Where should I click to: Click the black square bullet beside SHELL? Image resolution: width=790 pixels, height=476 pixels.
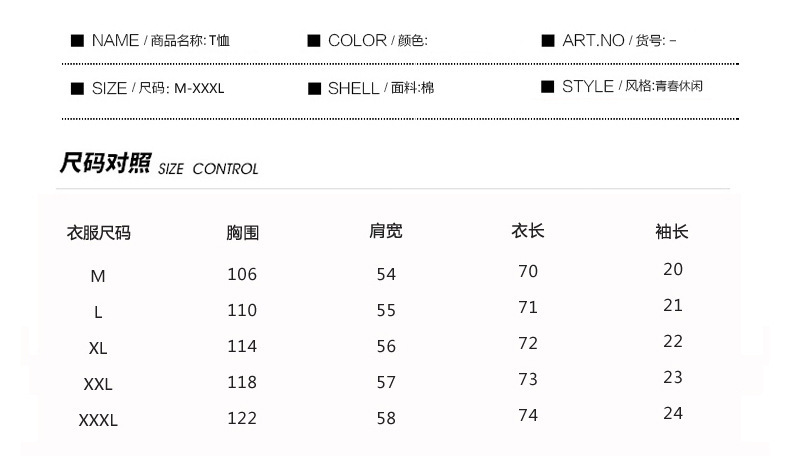point(314,88)
